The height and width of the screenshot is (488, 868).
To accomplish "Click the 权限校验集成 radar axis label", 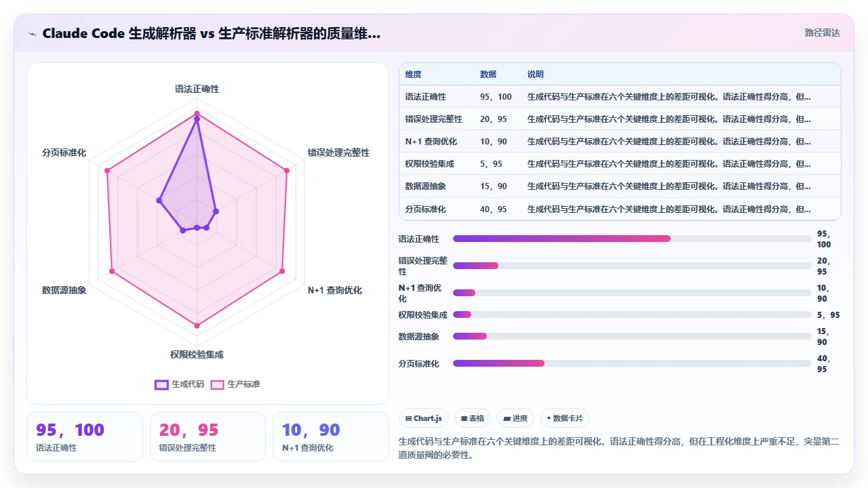I will [x=197, y=354].
